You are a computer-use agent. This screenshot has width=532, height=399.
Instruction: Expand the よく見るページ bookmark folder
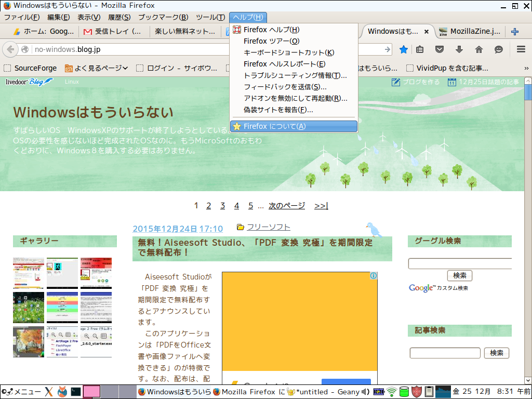pos(97,68)
